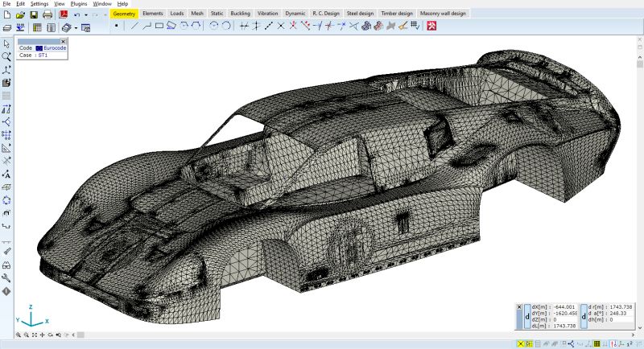The height and width of the screenshot is (349, 644).
Task: Select the Polyline drawing tool
Action: coord(147,26)
